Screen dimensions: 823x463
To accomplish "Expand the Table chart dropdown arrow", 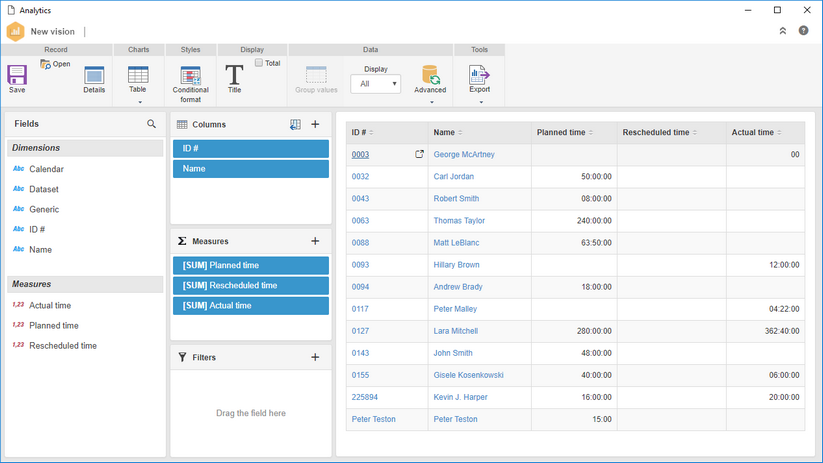I will click(x=140, y=102).
